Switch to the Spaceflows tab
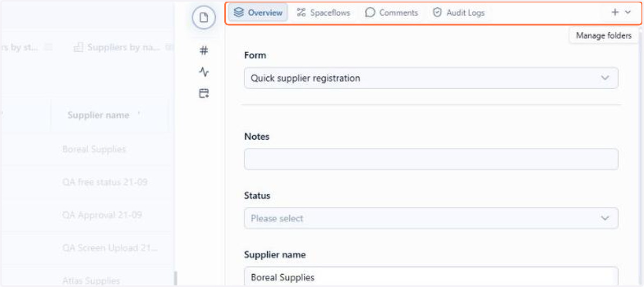This screenshot has height=287, width=644. pos(323,12)
